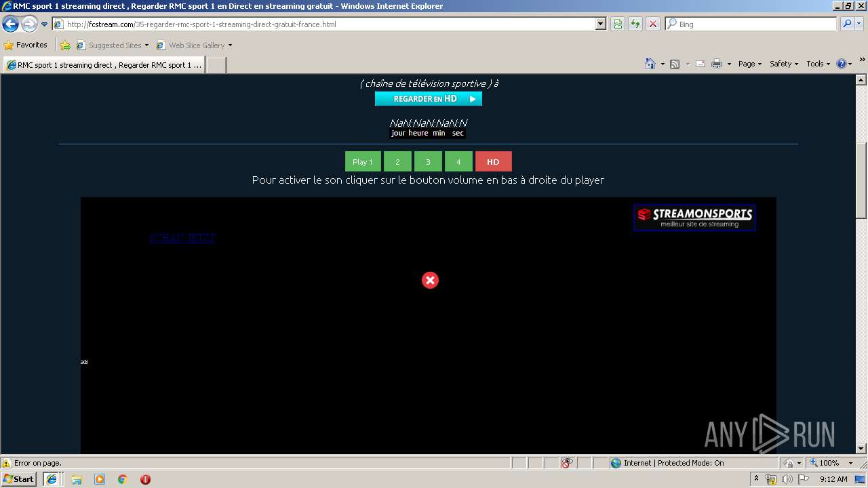The width and height of the screenshot is (868, 488).
Task: Toggle Compatibility View icon
Action: pos(618,24)
